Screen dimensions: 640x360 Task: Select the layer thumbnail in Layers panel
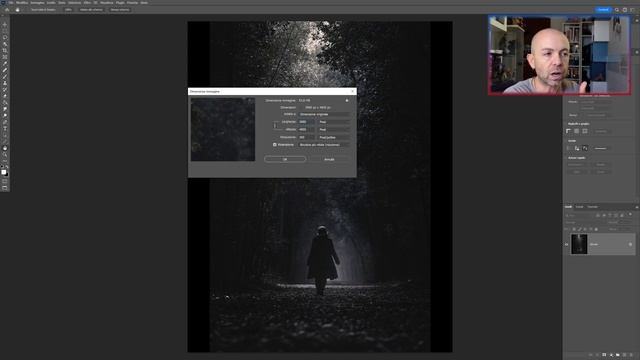point(579,244)
